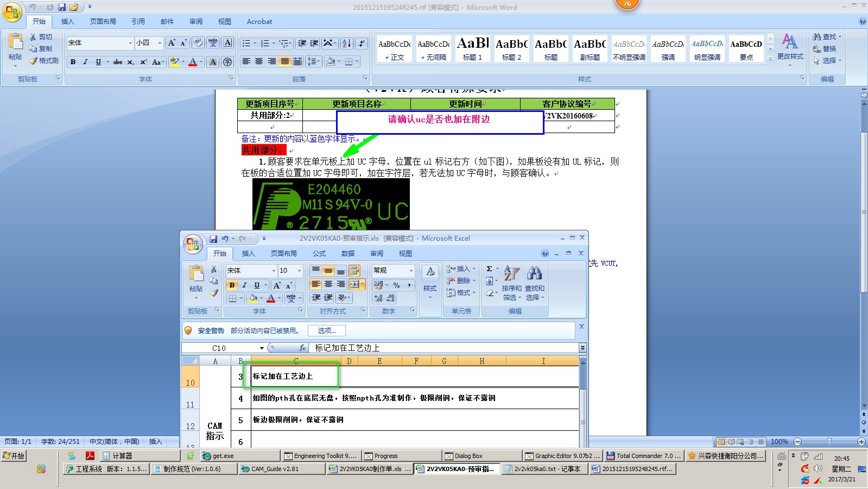Click Excel 查找和选择 button
The image size is (868, 489).
(535, 283)
